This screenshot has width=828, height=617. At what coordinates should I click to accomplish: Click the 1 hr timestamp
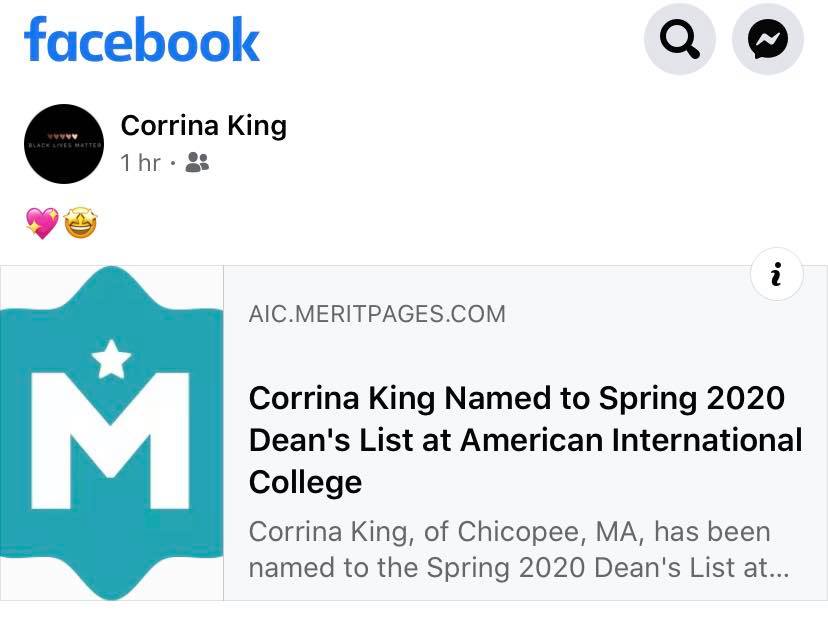coord(140,162)
